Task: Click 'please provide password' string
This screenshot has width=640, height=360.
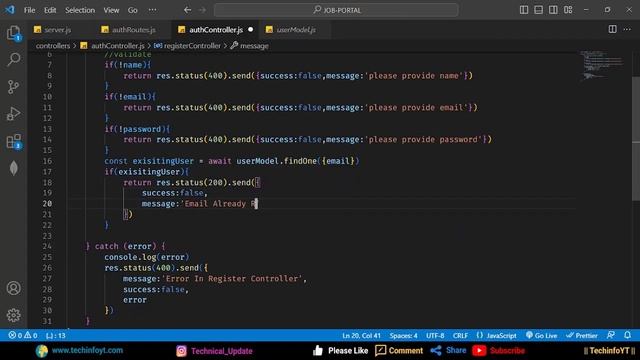Action: coord(423,140)
